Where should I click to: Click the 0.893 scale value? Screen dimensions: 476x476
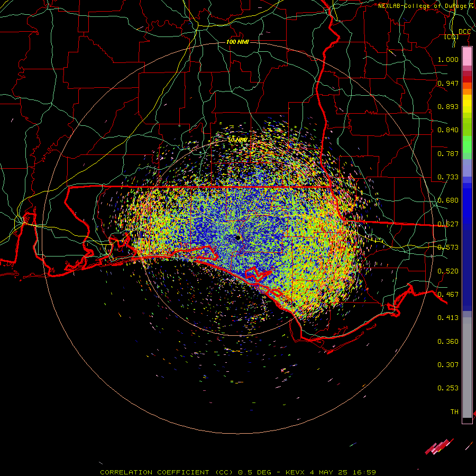[448, 106]
